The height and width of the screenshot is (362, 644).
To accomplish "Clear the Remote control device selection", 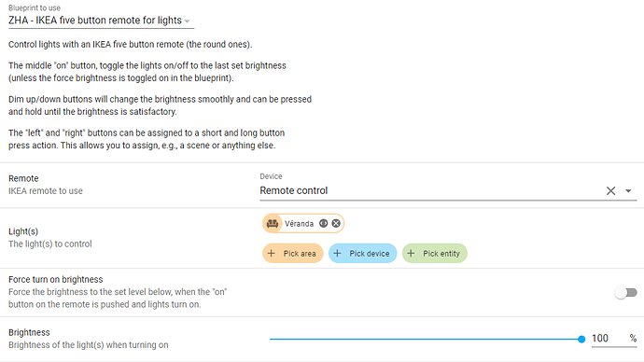I will point(610,190).
